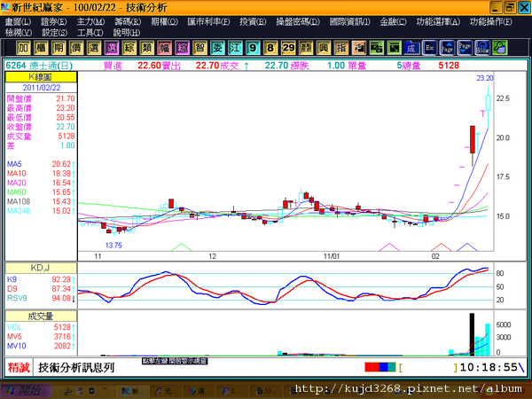Viewport: 532px width, 399px height.
Task: Click the yellow 綜 toolbar button
Action: 129,48
